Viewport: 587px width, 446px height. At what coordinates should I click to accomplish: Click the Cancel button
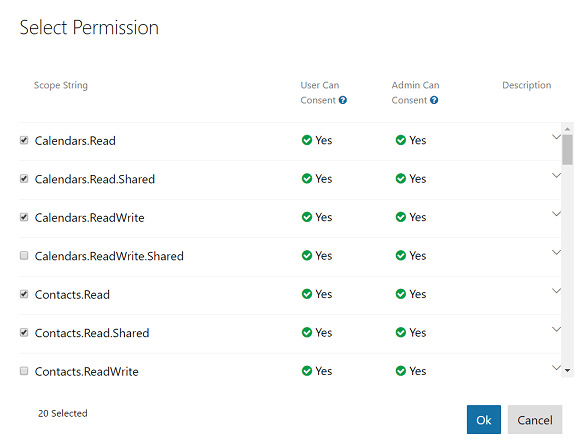pos(535,419)
